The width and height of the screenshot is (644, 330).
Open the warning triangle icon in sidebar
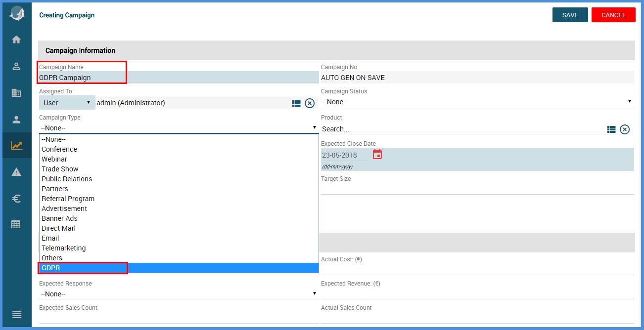[16, 172]
